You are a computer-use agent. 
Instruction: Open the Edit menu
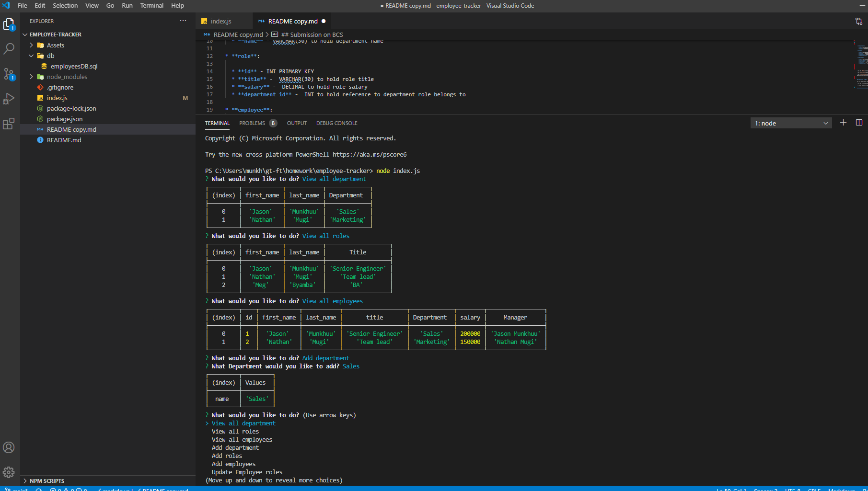[x=40, y=5]
